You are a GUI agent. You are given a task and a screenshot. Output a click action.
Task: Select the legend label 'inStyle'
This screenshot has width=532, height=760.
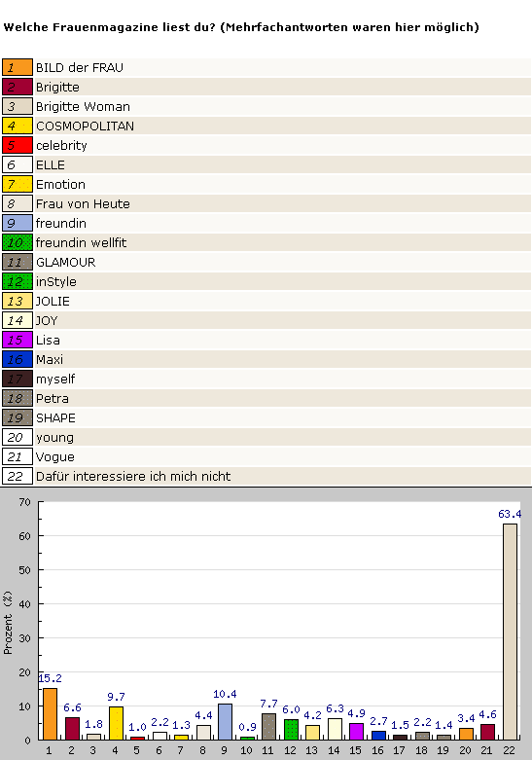coord(56,281)
